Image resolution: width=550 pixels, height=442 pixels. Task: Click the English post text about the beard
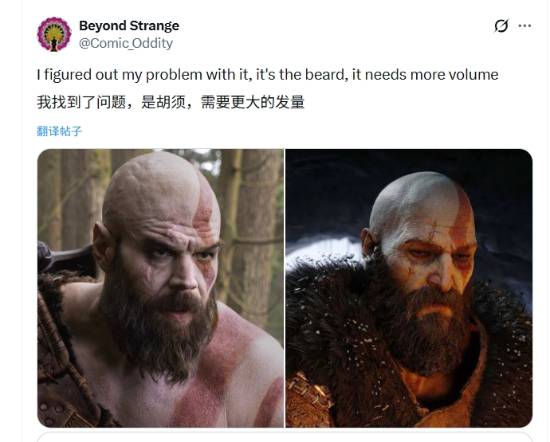[x=268, y=75]
